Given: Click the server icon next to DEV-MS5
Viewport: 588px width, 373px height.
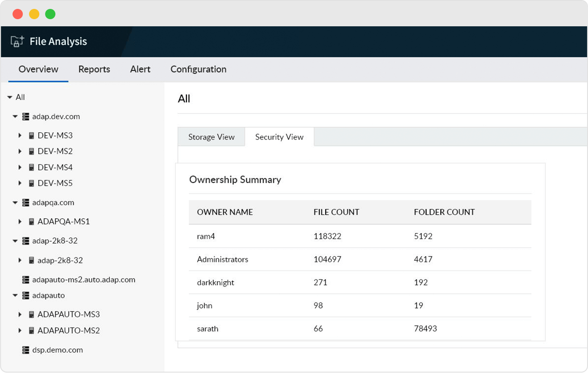Looking at the screenshot, I should (31, 183).
